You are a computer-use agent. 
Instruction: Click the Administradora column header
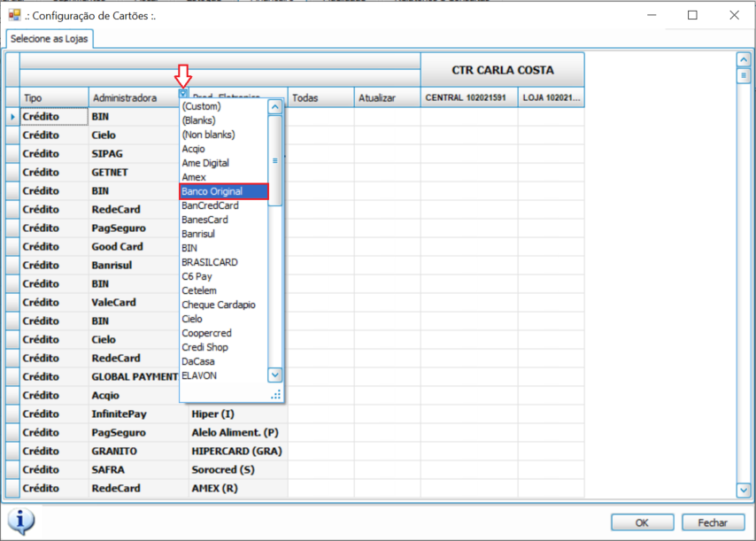[x=134, y=97]
